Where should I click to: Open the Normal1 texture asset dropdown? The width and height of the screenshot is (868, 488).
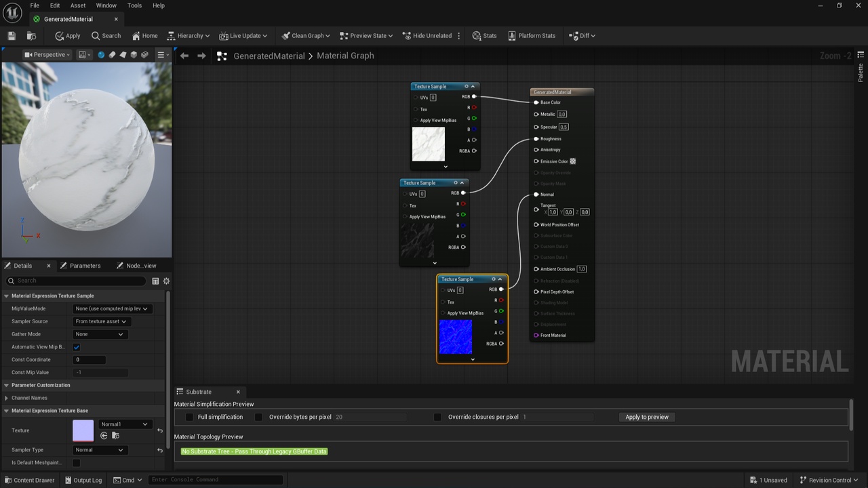click(x=124, y=424)
